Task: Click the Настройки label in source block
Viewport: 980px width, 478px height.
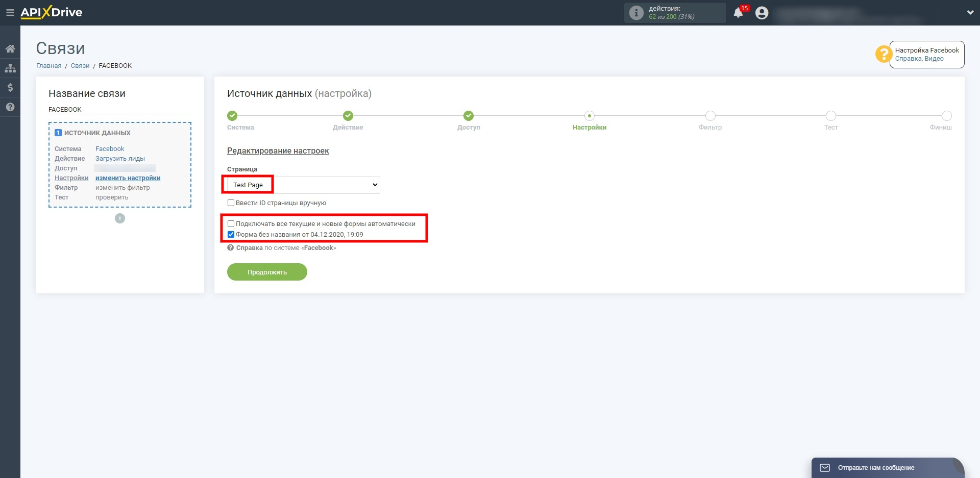Action: tap(71, 178)
